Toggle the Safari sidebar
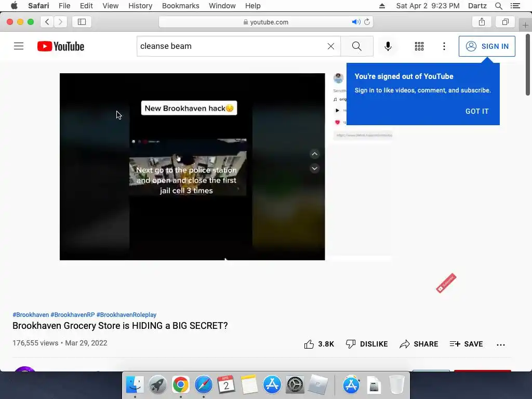This screenshot has width=532, height=399. pyautogui.click(x=82, y=22)
